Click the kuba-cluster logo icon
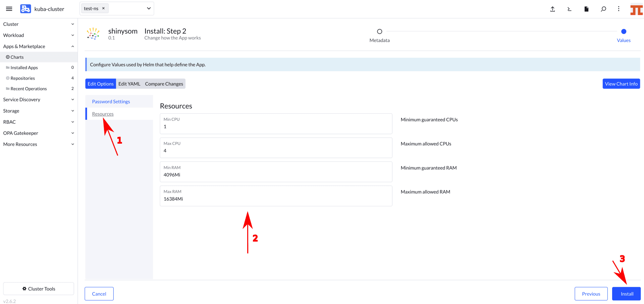The height and width of the screenshot is (304, 644). click(25, 8)
